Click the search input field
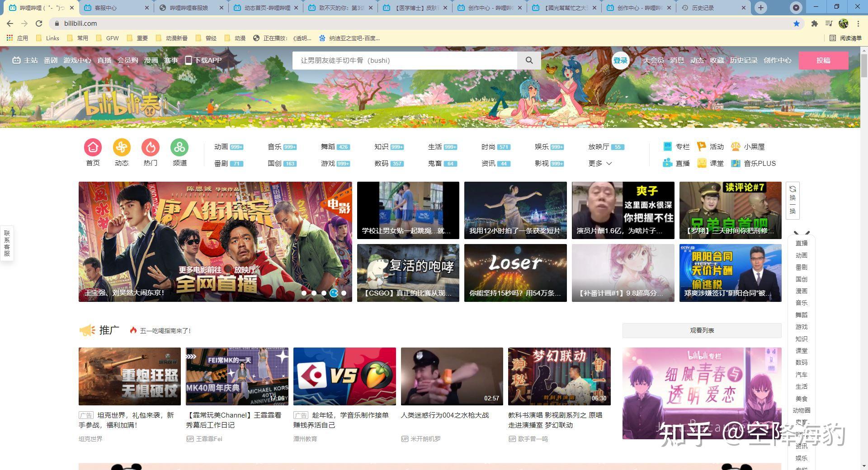The width and height of the screenshot is (868, 470). click(405, 60)
